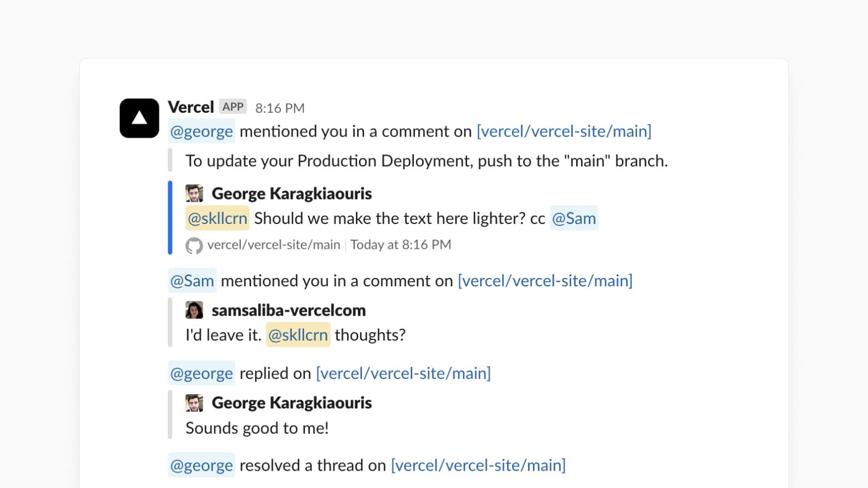Click the Vercel app logo avatar
Image resolution: width=868 pixels, height=488 pixels.
tap(139, 118)
